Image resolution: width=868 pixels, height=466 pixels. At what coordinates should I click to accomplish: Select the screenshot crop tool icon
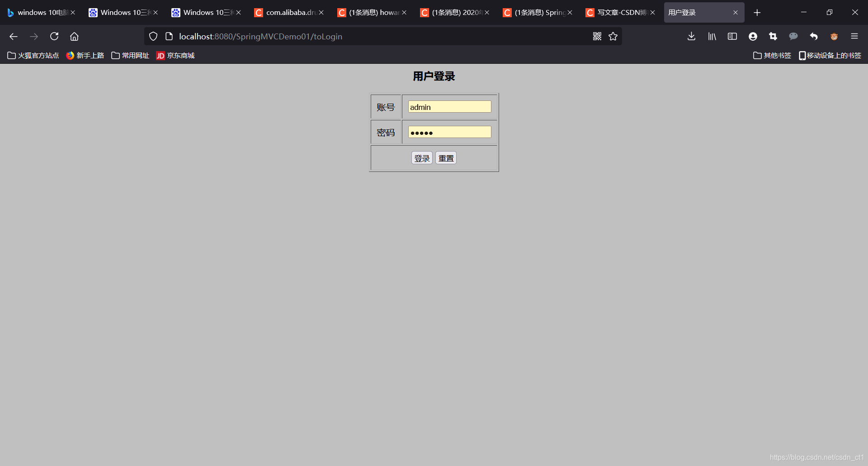click(773, 36)
